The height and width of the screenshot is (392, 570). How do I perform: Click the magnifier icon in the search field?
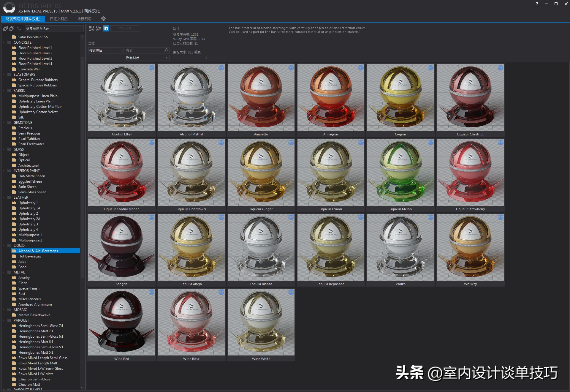pyautogui.click(x=166, y=50)
